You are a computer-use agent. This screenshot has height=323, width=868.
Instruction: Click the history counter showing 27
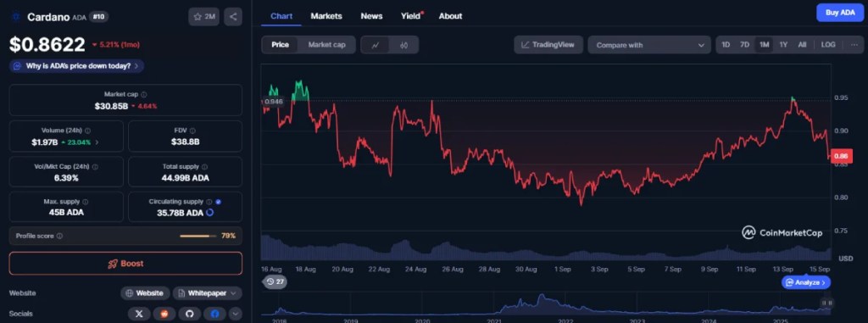click(x=275, y=281)
